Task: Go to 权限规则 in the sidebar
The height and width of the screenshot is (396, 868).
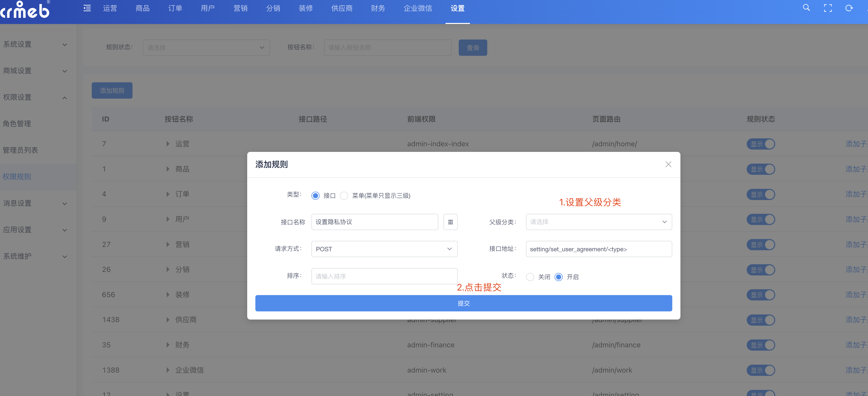Action: coord(38,177)
